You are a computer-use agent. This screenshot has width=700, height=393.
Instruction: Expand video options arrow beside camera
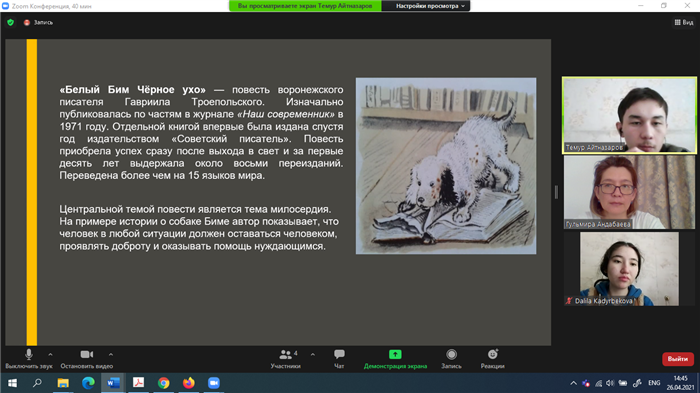111,355
